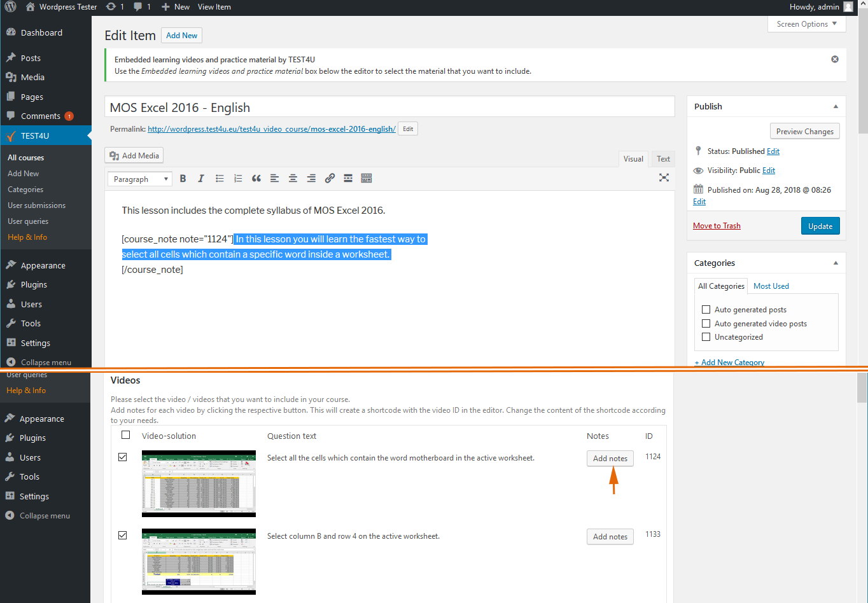The image size is (868, 603).
Task: Insert Read More tag
Action: coord(348,179)
